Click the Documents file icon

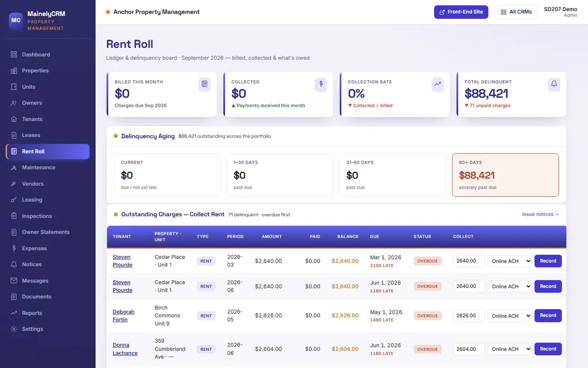pyautogui.click(x=14, y=297)
